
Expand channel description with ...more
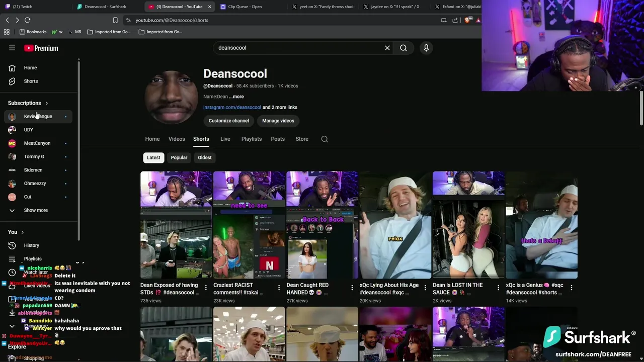236,97
